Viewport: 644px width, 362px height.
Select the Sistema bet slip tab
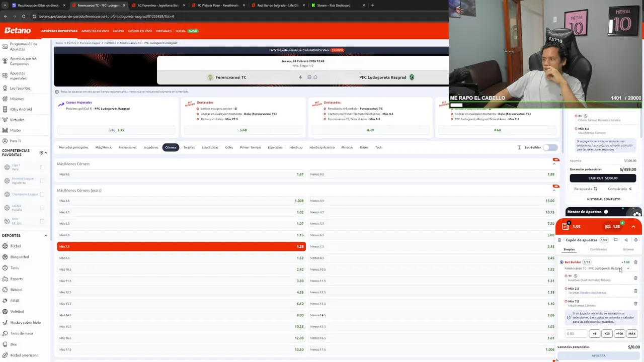point(628,249)
